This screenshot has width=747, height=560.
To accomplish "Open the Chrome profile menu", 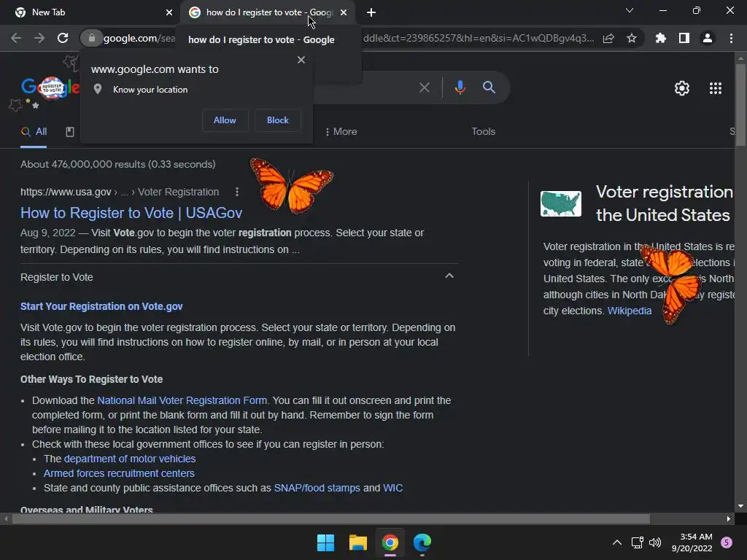I will coord(708,38).
